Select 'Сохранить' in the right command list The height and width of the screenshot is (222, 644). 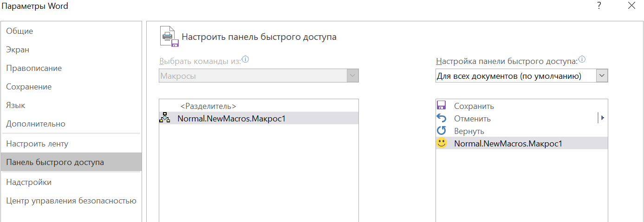521,106
